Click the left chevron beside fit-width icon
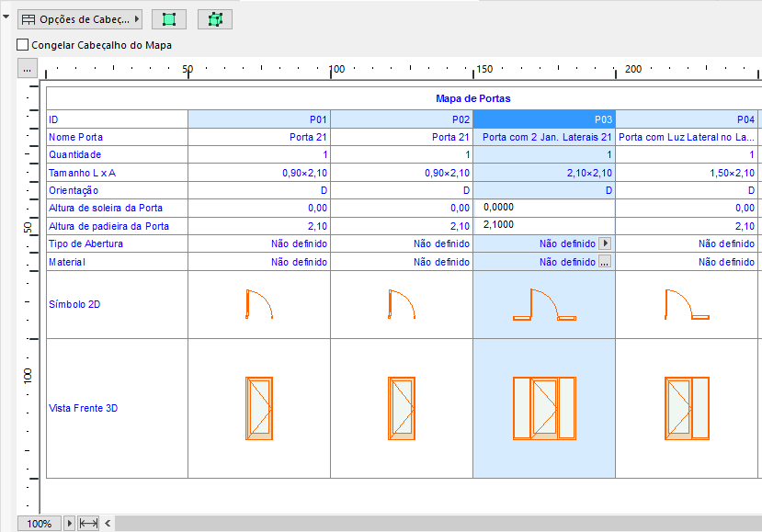This screenshot has width=762, height=532. tap(108, 523)
